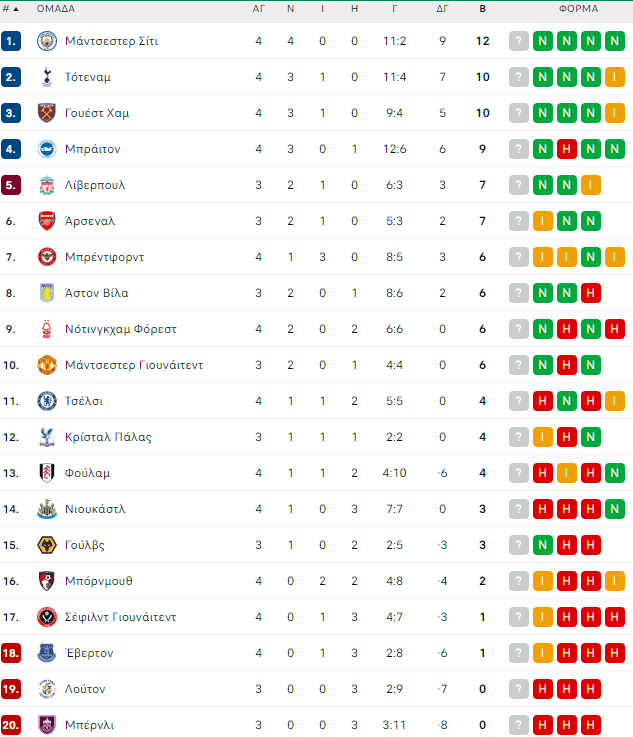This screenshot has width=633, height=737.
Task: Click the Newcastle club crest icon
Action: pyautogui.click(x=46, y=509)
